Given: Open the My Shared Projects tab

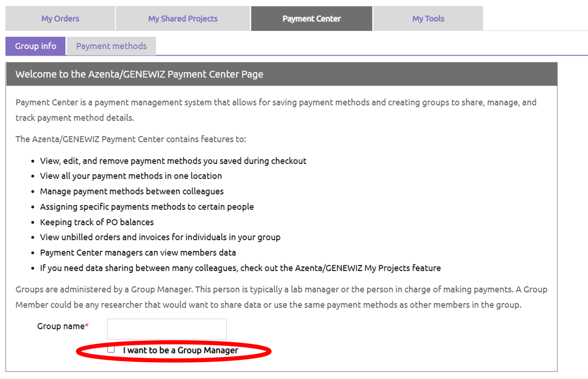Looking at the screenshot, I should [x=182, y=18].
